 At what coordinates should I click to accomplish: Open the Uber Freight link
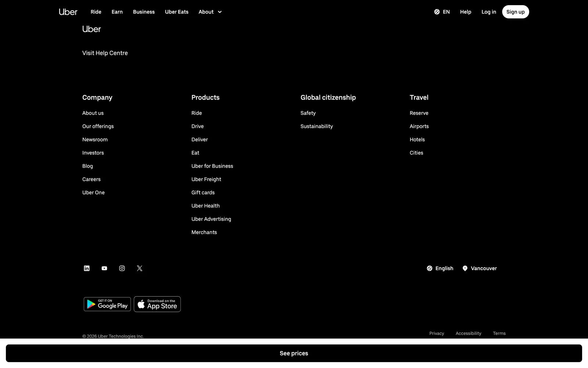pos(206,179)
